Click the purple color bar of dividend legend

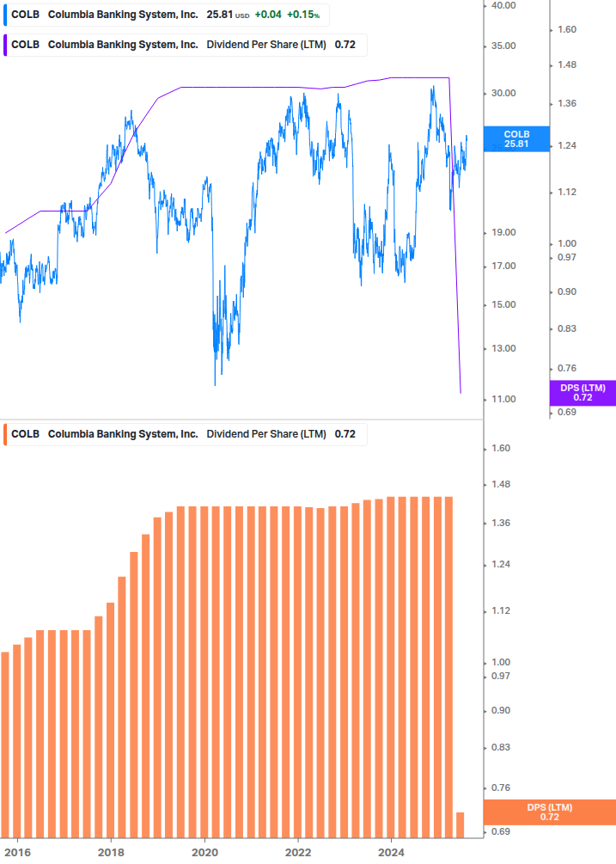pos(5,45)
